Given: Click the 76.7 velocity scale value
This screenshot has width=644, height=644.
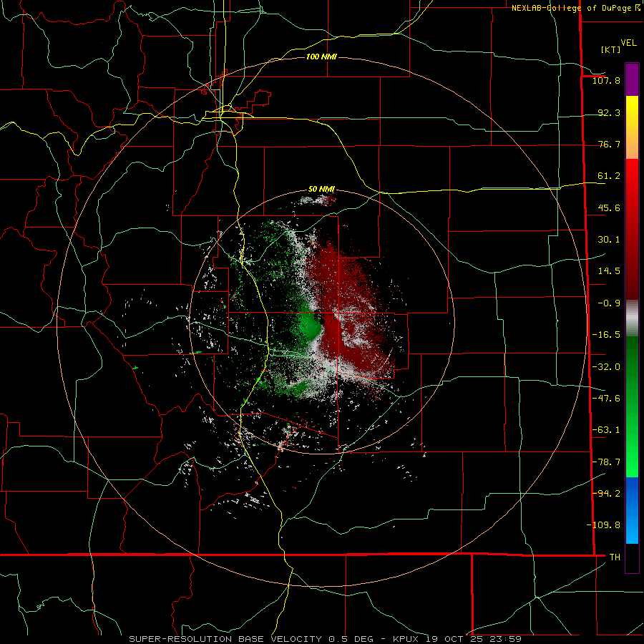Looking at the screenshot, I should coord(609,144).
